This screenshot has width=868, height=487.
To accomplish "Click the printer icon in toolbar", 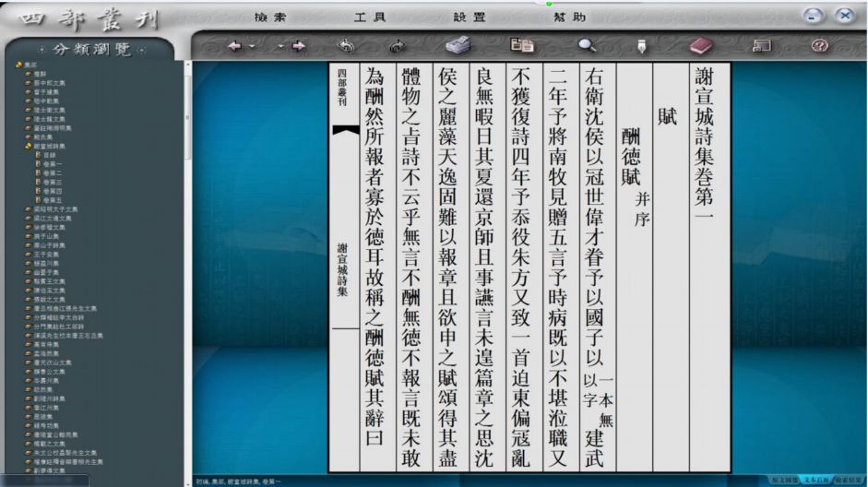I will click(458, 45).
